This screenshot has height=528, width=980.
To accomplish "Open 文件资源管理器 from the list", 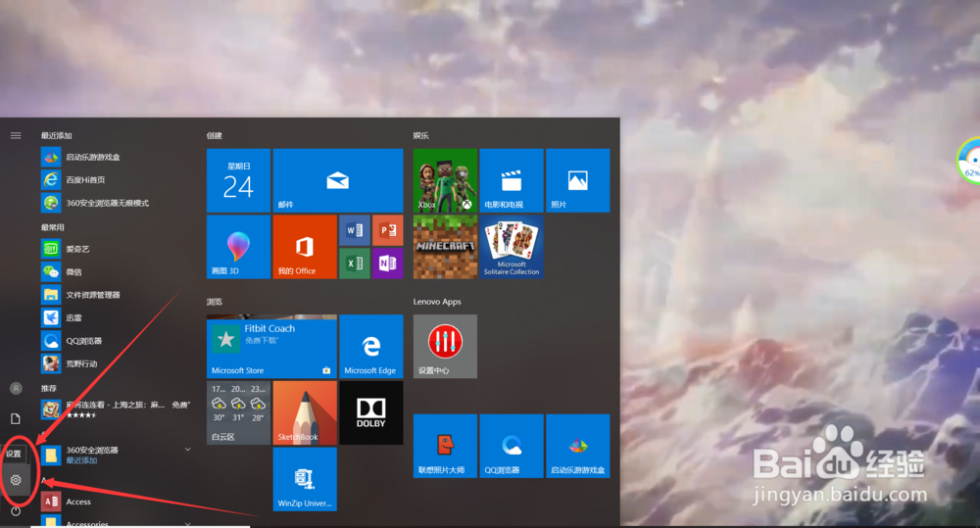I will [117, 295].
